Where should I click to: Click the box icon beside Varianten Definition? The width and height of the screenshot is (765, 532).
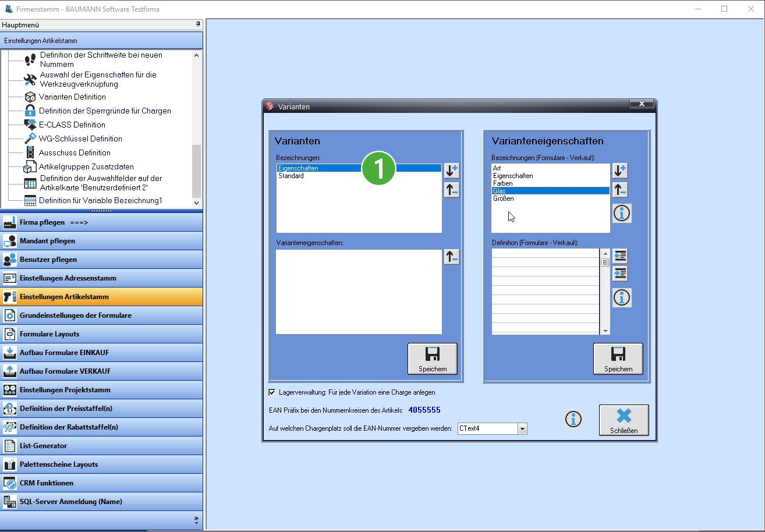30,97
